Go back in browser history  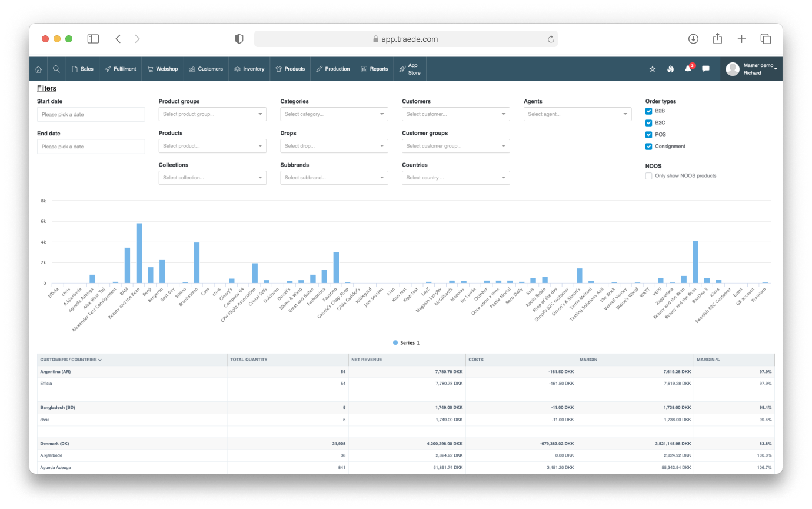click(118, 39)
